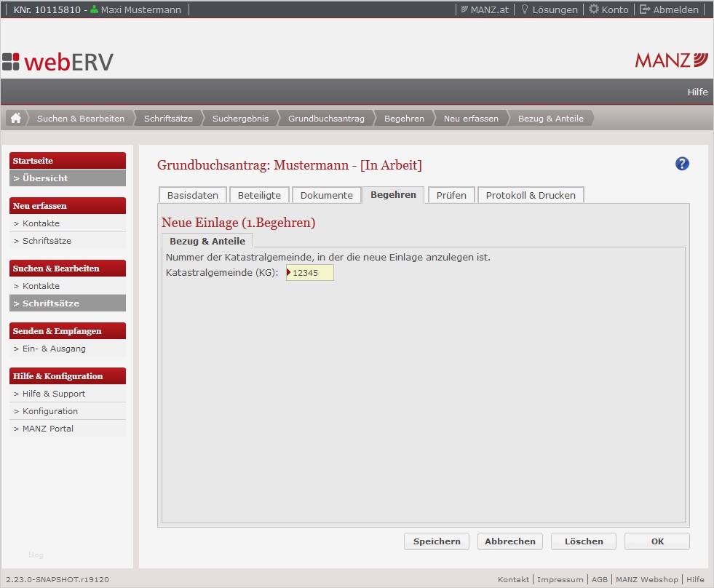The height and width of the screenshot is (588, 714).
Task: Open Kontakte under Suchen & Bearbeiten
Action: click(68, 285)
